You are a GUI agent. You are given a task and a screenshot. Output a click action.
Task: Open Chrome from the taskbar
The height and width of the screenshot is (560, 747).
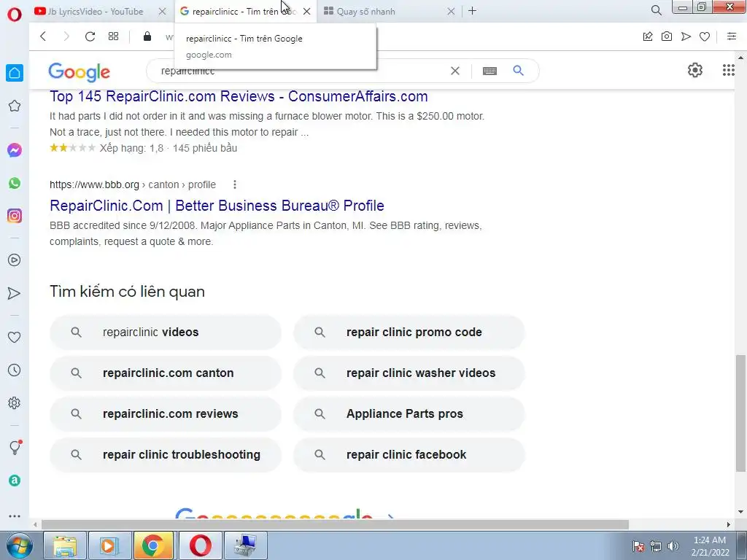(153, 545)
